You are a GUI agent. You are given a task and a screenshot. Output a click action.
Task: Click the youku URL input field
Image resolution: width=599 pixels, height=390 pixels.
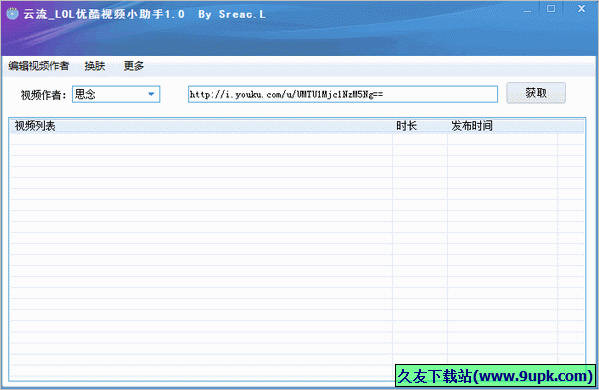(343, 94)
